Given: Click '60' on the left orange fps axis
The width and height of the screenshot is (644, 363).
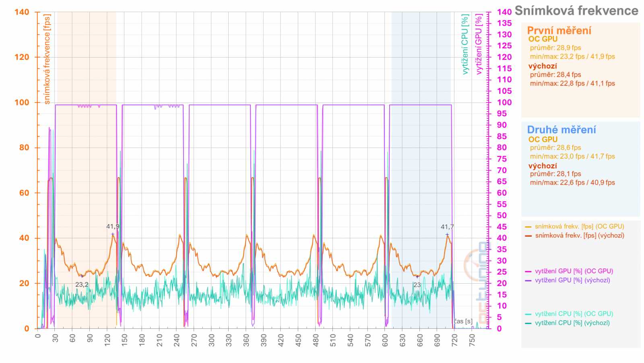Looking at the screenshot, I should 24,193.
